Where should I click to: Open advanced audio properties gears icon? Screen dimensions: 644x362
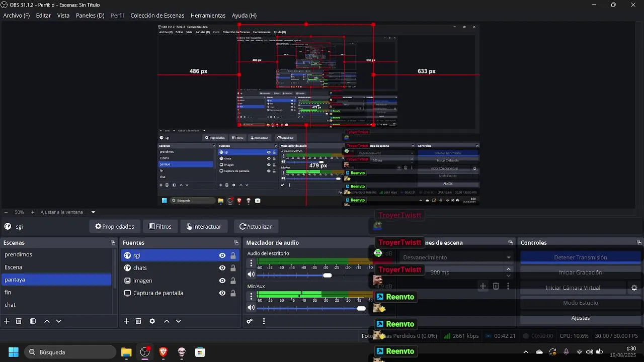click(250, 321)
